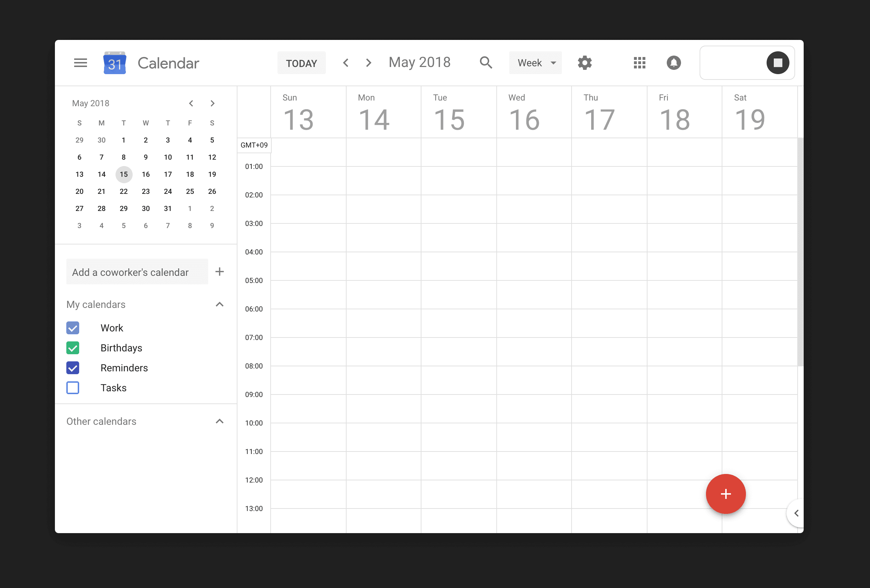This screenshot has height=588, width=870.
Task: Navigate to next week arrow
Action: (x=369, y=63)
